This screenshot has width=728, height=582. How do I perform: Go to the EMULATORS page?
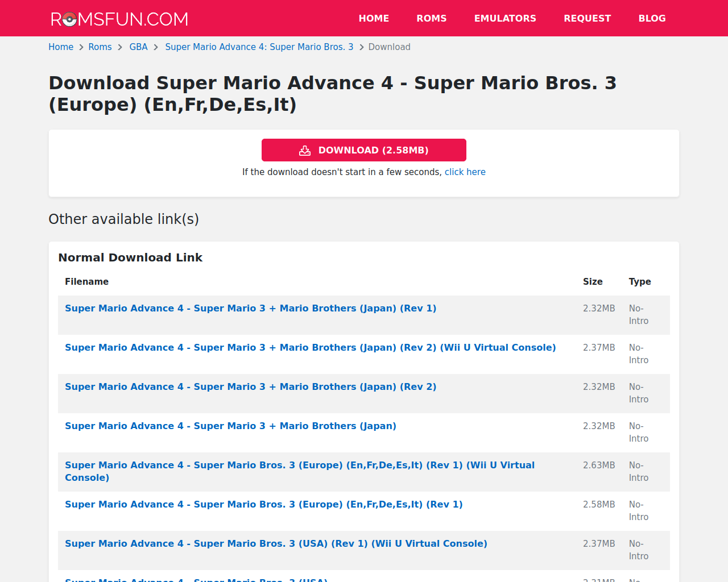click(505, 18)
